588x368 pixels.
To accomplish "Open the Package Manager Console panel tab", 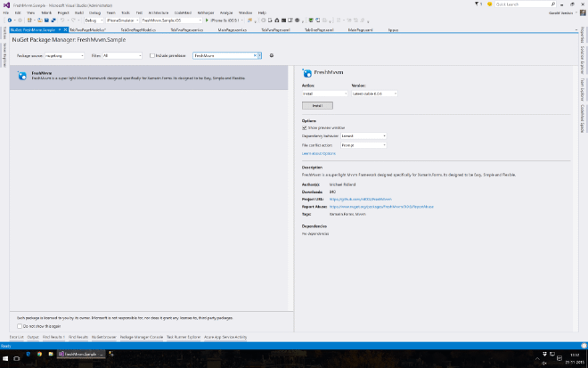I will coord(142,337).
